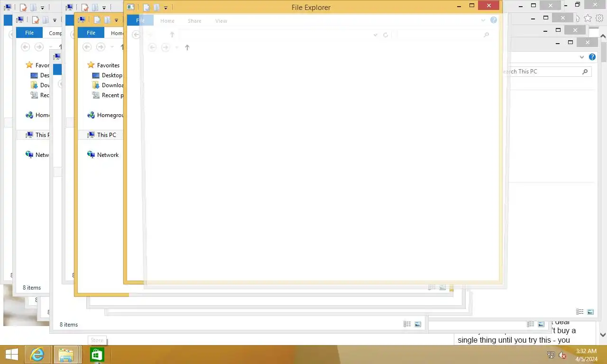Click the muted volume tray icon
The height and width of the screenshot is (364, 607).
pos(562,355)
